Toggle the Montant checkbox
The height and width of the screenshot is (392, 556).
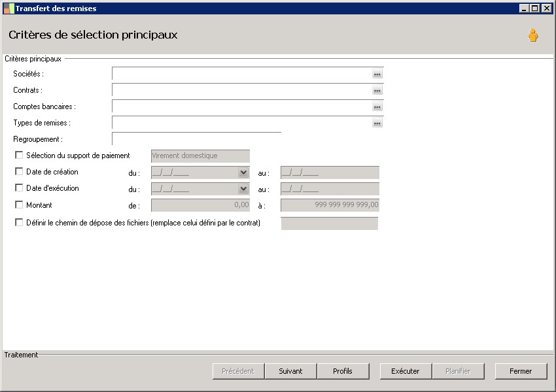tap(19, 205)
